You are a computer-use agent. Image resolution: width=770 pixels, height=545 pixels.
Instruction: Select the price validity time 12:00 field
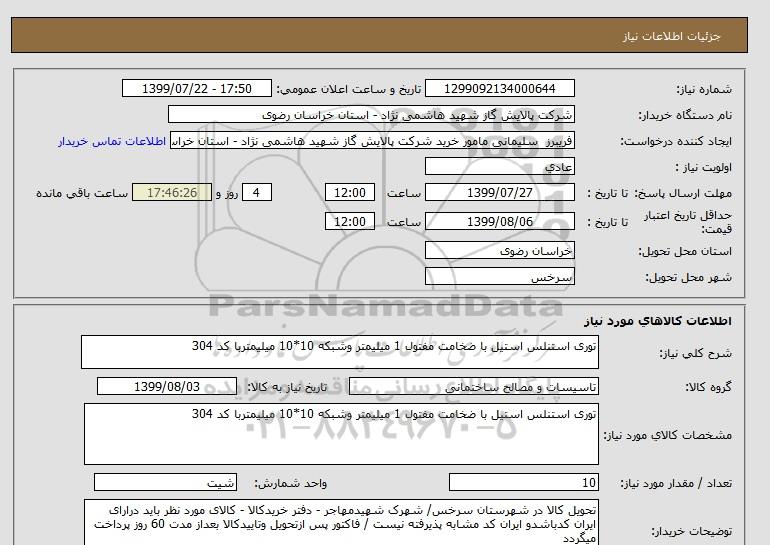pos(353,222)
